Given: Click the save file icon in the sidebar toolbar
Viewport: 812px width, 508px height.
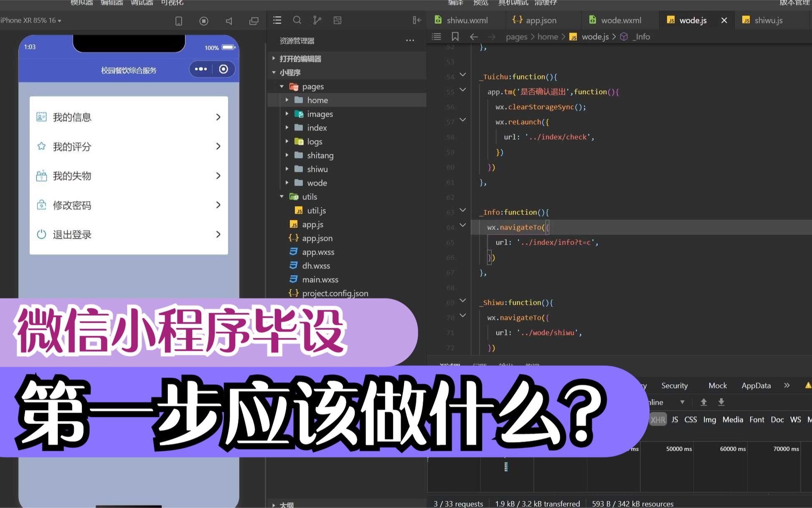Looking at the screenshot, I should point(337,20).
